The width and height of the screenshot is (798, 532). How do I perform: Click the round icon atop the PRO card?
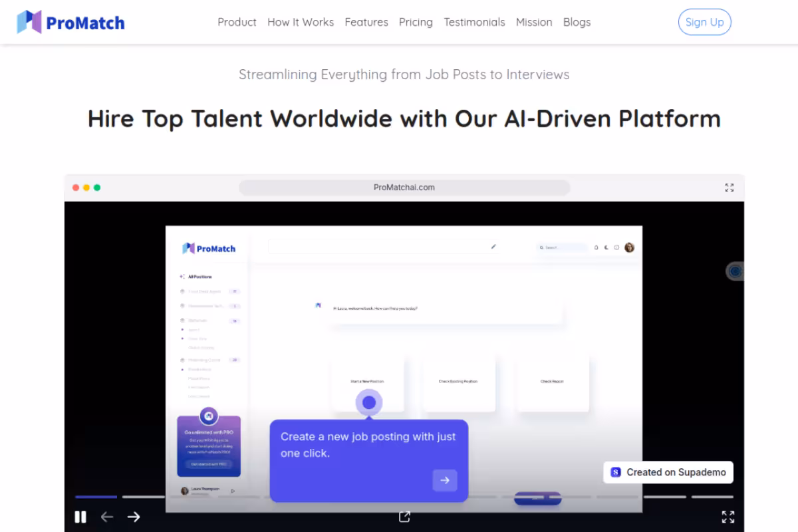coord(209,416)
